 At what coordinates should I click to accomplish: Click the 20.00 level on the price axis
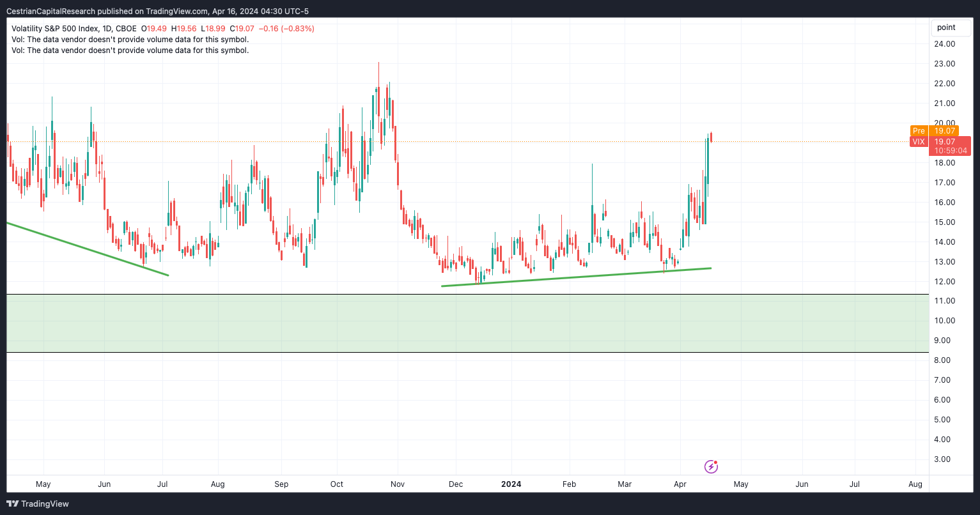coord(945,123)
